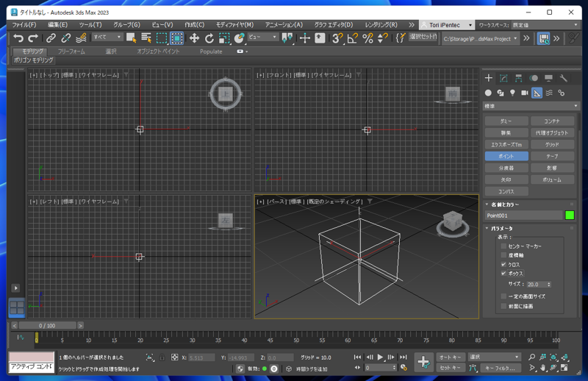The image size is (588, 381).
Task: Open the グループ(G) menu
Action: coord(126,25)
